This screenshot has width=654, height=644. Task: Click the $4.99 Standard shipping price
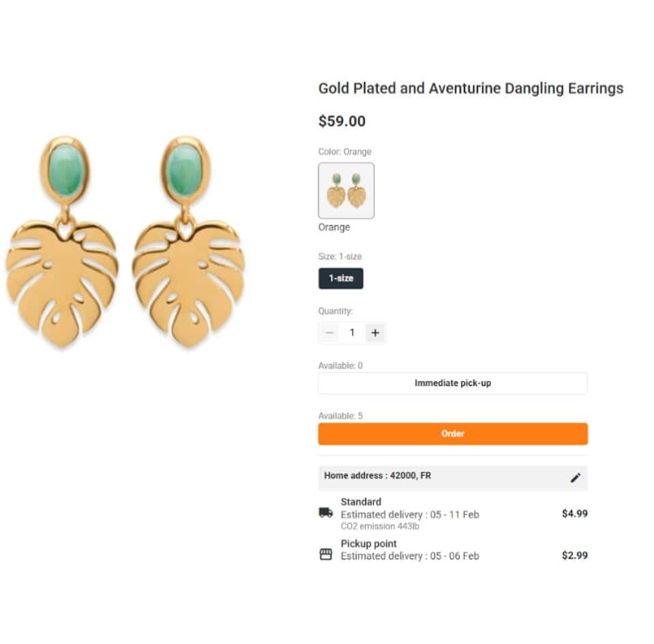coord(575,514)
